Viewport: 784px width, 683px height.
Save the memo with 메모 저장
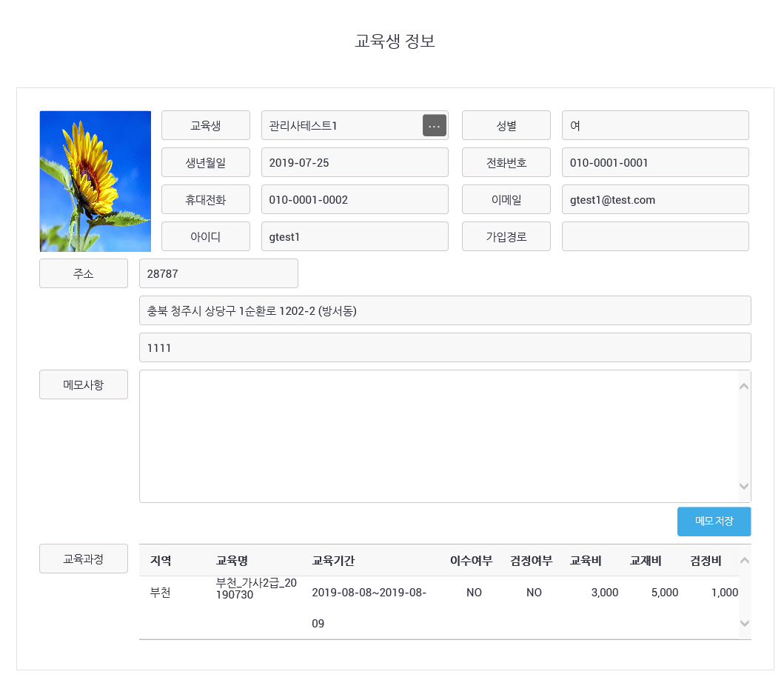(714, 522)
